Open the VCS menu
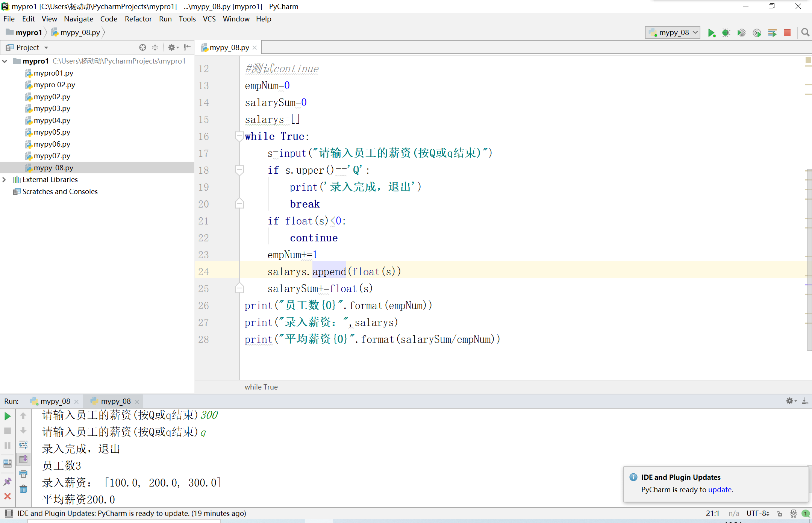812x523 pixels. pyautogui.click(x=209, y=19)
